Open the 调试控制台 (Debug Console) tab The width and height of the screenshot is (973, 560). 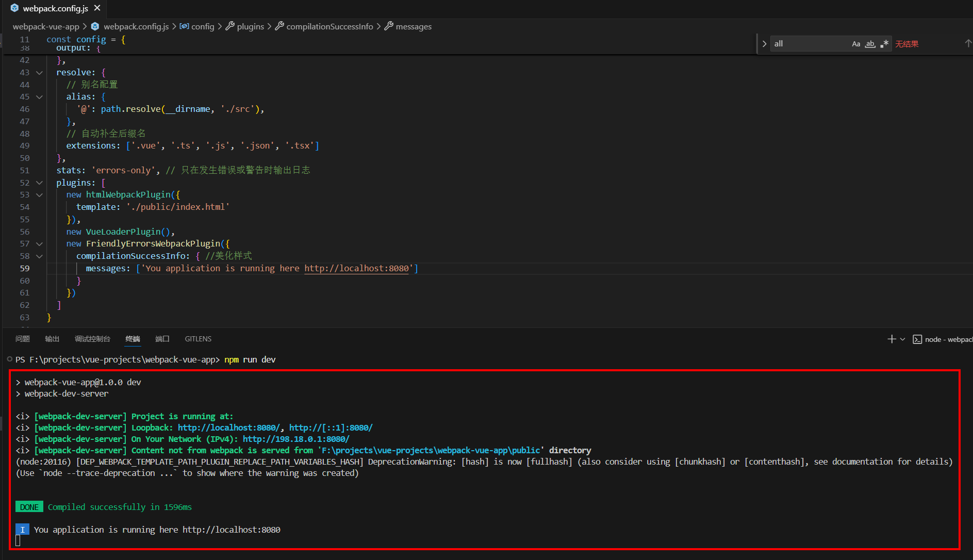tap(92, 339)
